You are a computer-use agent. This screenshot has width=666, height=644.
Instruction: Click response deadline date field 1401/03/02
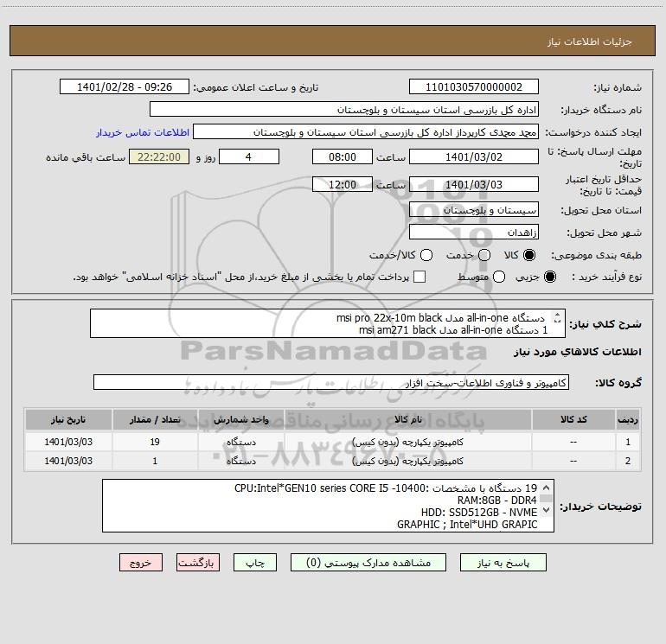pyautogui.click(x=474, y=156)
